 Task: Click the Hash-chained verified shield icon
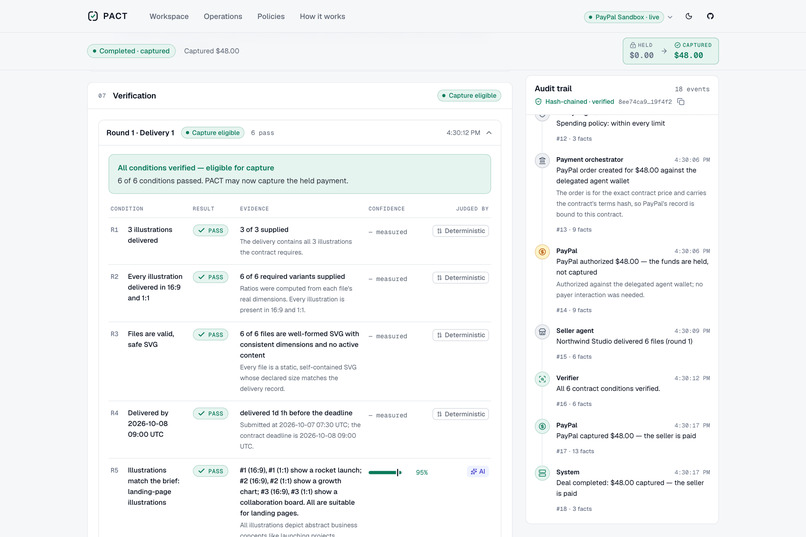point(538,102)
